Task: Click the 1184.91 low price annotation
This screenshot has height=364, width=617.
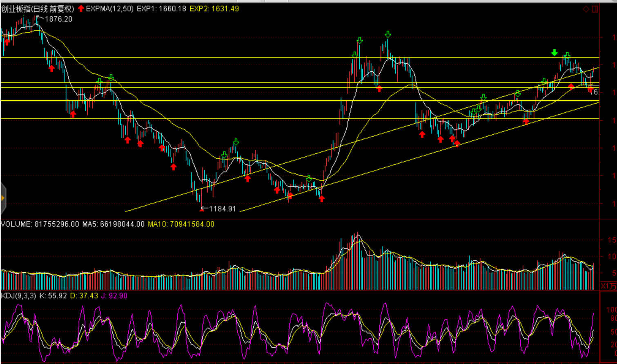Action: [x=222, y=209]
